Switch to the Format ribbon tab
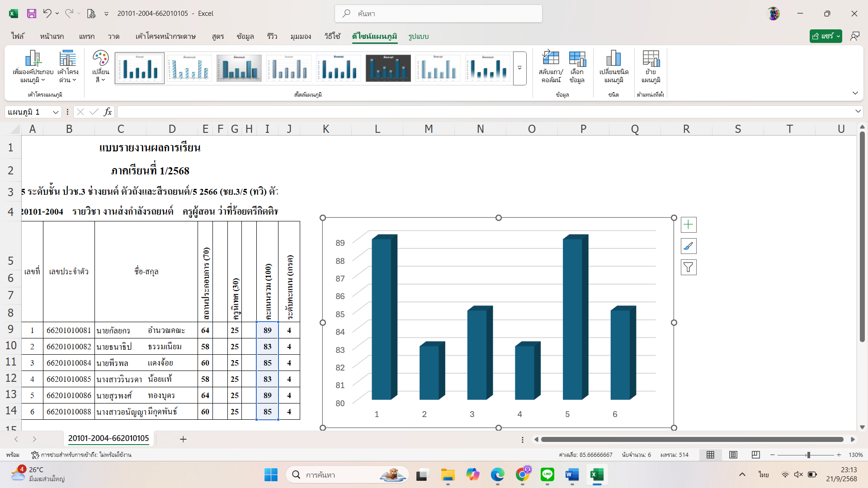868x488 pixels. [x=418, y=36]
